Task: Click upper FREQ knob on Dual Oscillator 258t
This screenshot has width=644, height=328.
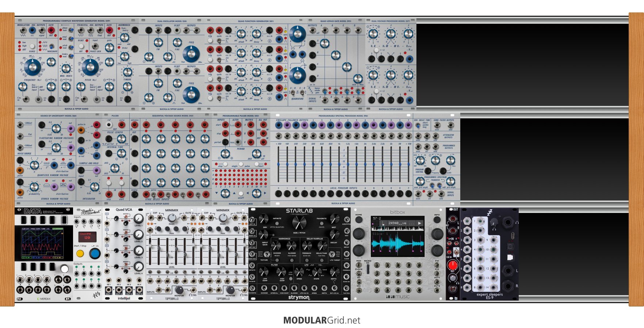Action: coord(191,53)
